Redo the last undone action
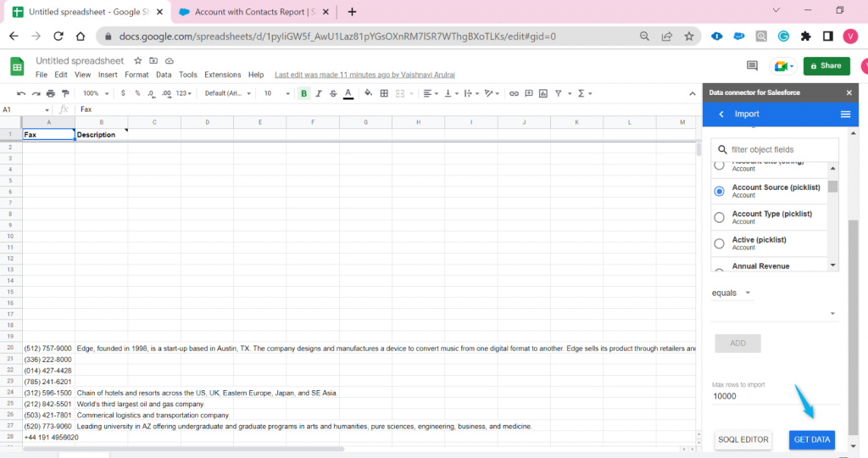This screenshot has height=458, width=868. [36, 93]
